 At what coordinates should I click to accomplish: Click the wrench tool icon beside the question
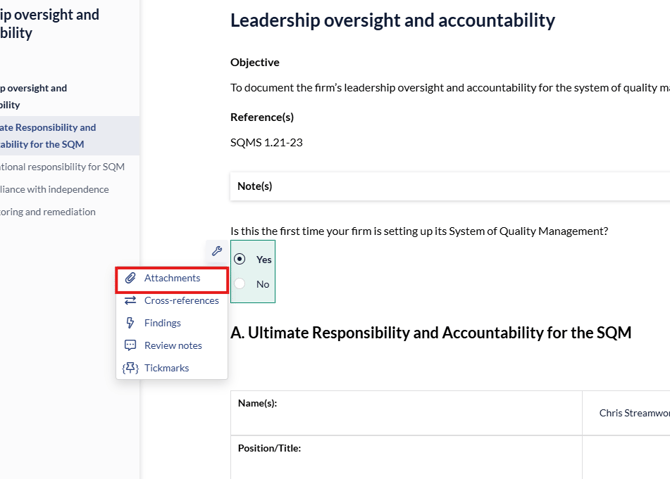click(217, 251)
